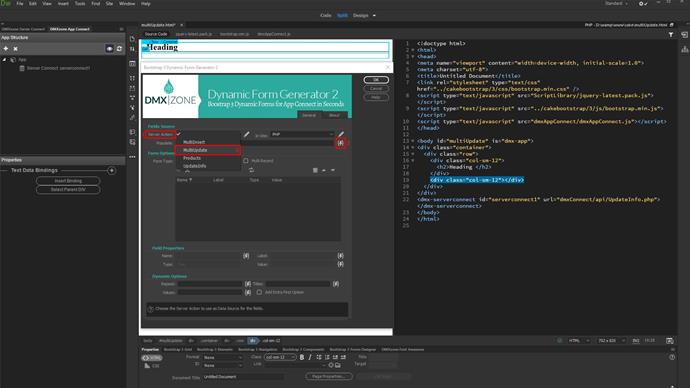Switch to DMXzone App Connect panel tab
Viewport: 690px width, 388px height.
pyautogui.click(x=70, y=29)
